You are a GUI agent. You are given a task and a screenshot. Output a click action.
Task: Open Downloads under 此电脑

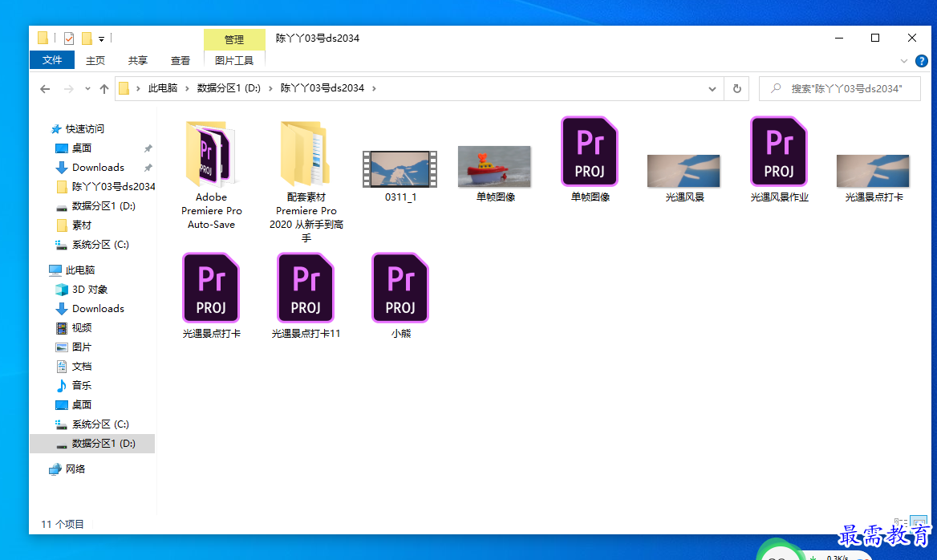pyautogui.click(x=90, y=308)
